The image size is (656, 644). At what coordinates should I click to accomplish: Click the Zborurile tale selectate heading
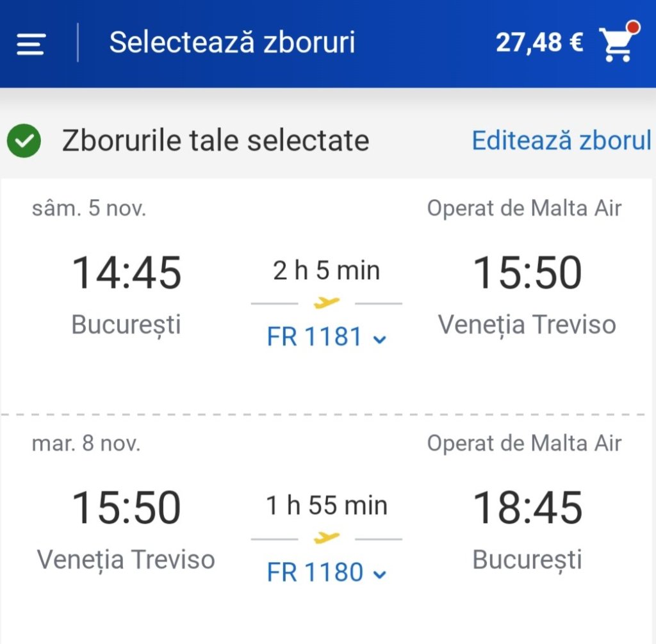(215, 140)
